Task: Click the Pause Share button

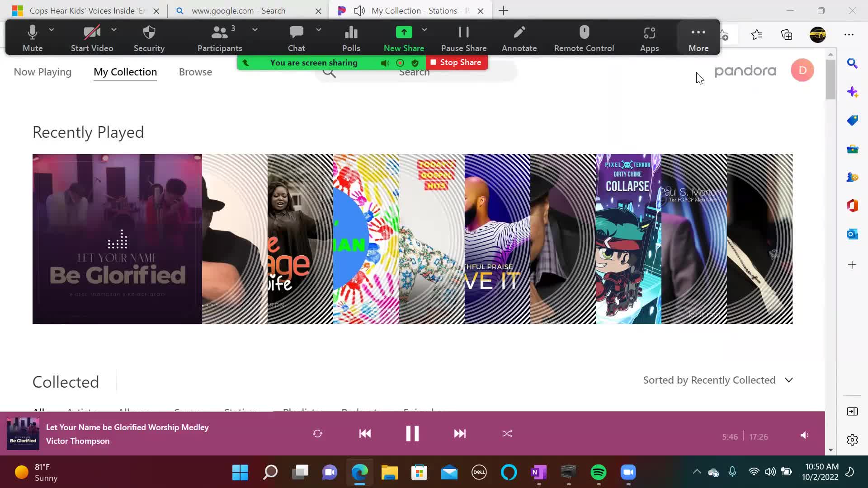Action: pyautogui.click(x=463, y=33)
